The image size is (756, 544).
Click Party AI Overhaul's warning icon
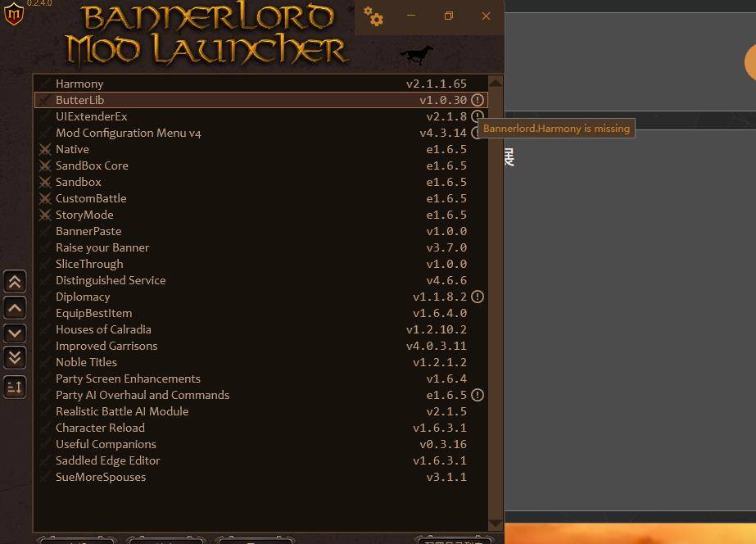coord(478,395)
